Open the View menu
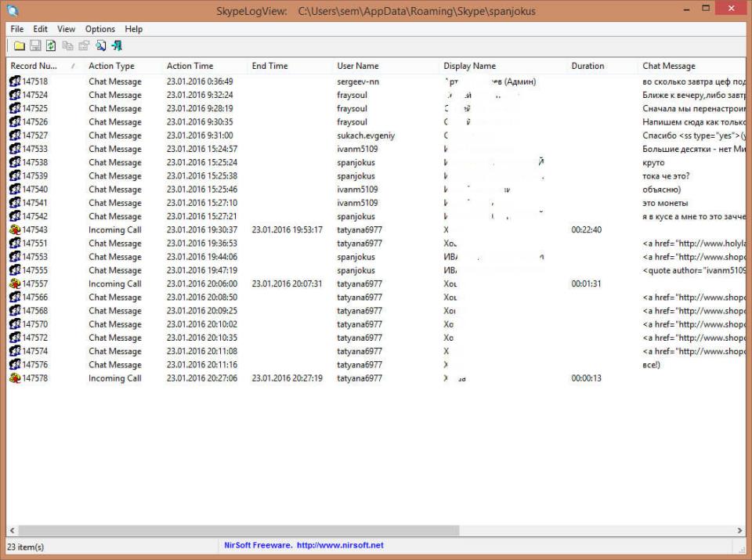752x560 pixels. click(67, 29)
